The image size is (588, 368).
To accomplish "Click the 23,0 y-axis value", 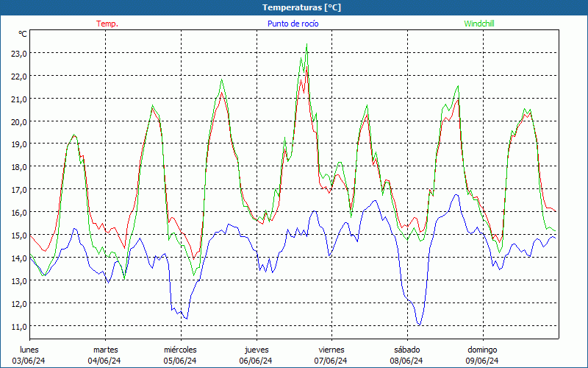I will (x=19, y=54).
